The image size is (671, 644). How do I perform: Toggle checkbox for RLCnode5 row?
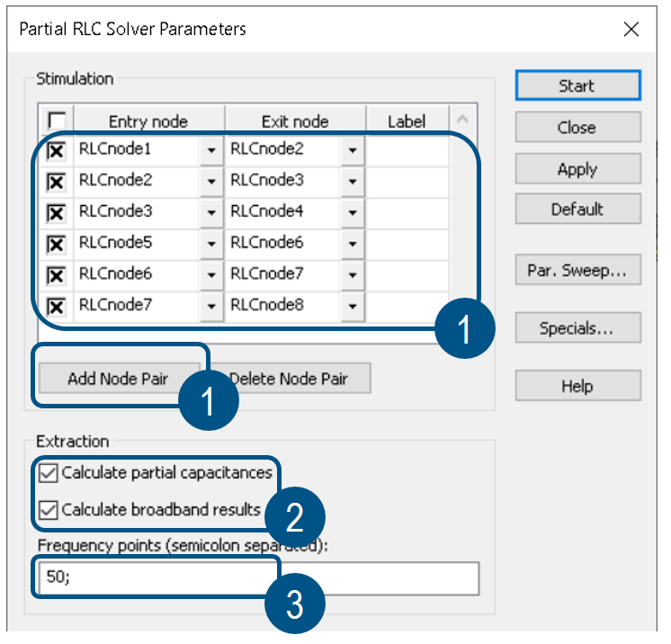point(56,245)
